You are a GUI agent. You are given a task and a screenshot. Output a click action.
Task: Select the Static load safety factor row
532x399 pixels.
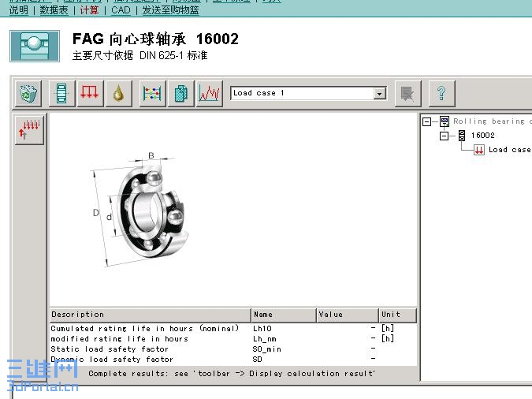(x=233, y=349)
